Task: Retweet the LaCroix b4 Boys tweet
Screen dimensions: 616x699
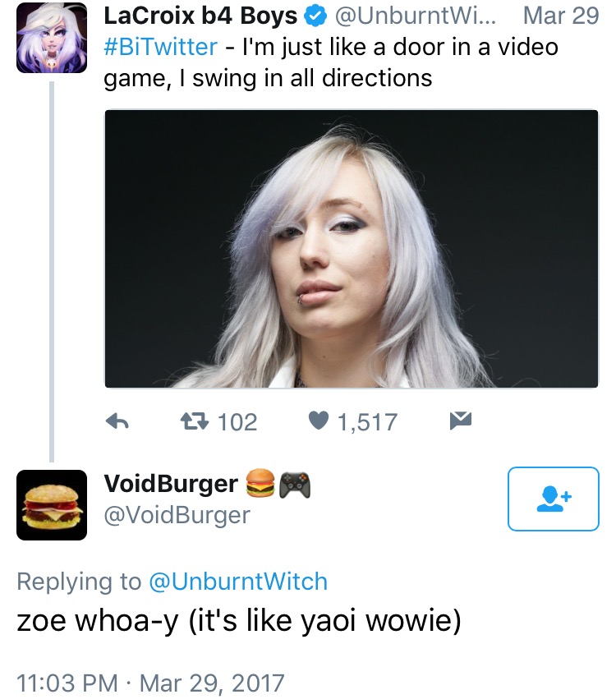Action: (195, 421)
